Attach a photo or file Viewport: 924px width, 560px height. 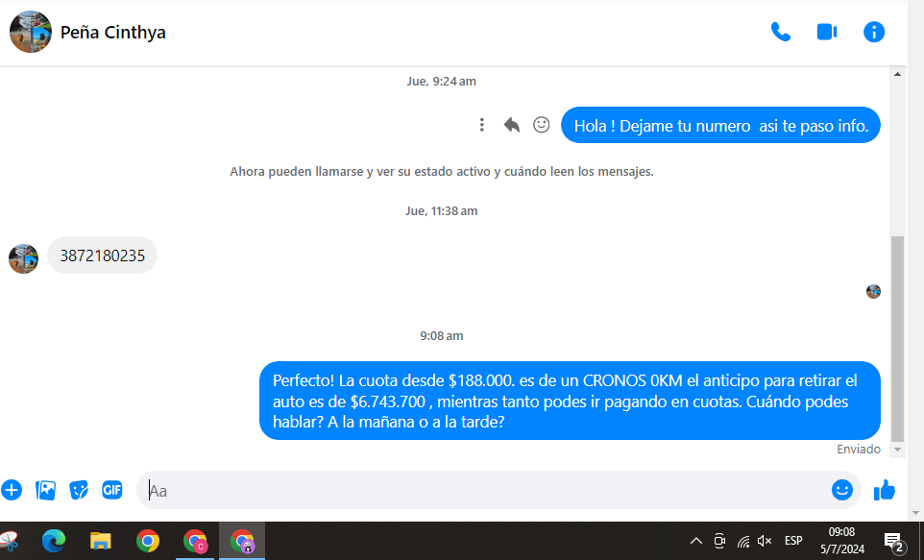[x=45, y=490]
